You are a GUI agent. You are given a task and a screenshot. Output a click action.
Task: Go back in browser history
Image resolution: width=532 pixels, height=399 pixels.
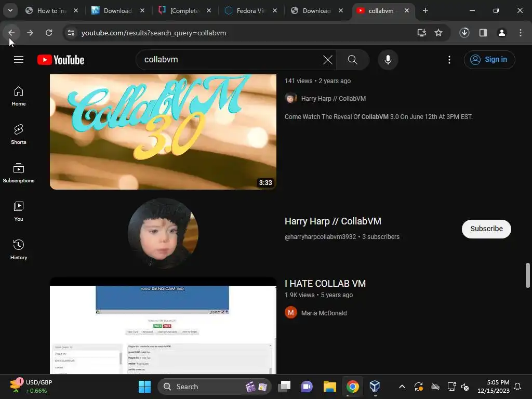click(x=11, y=33)
